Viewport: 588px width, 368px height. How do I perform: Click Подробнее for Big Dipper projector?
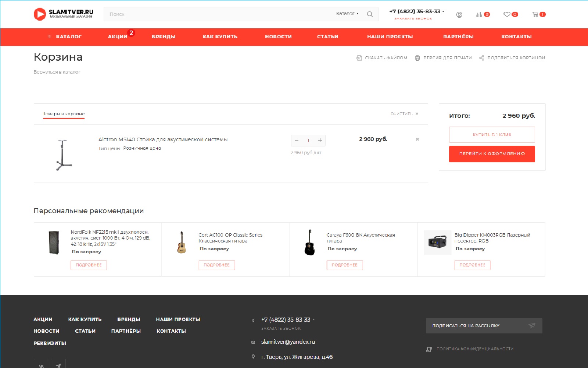pyautogui.click(x=473, y=265)
